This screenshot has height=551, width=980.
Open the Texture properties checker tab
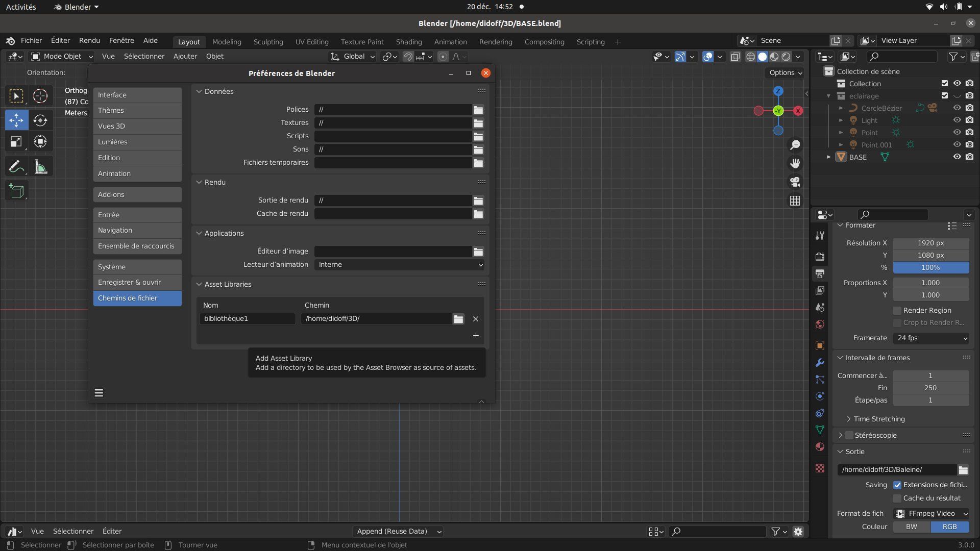click(820, 468)
